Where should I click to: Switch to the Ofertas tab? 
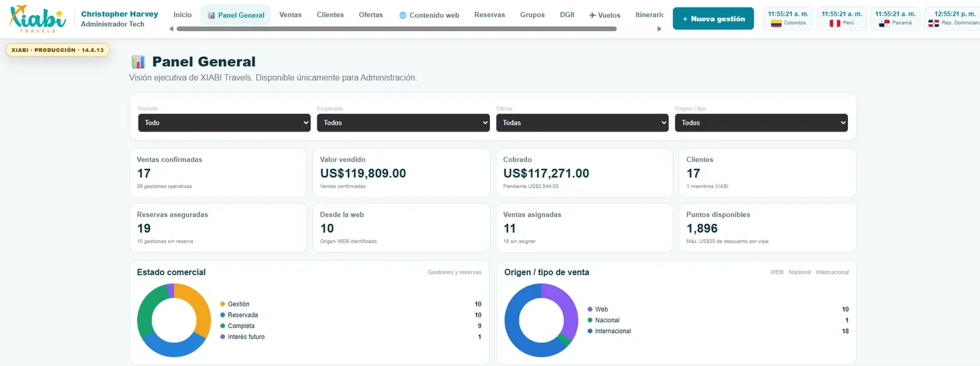pyautogui.click(x=371, y=15)
